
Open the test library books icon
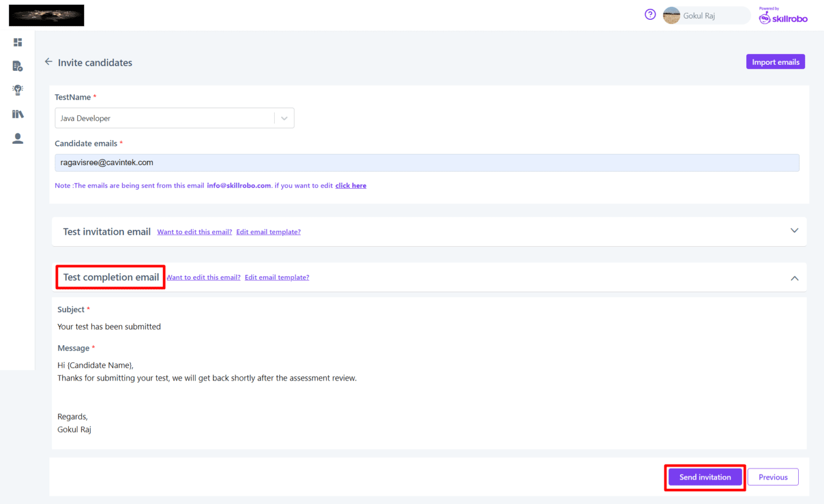click(18, 114)
